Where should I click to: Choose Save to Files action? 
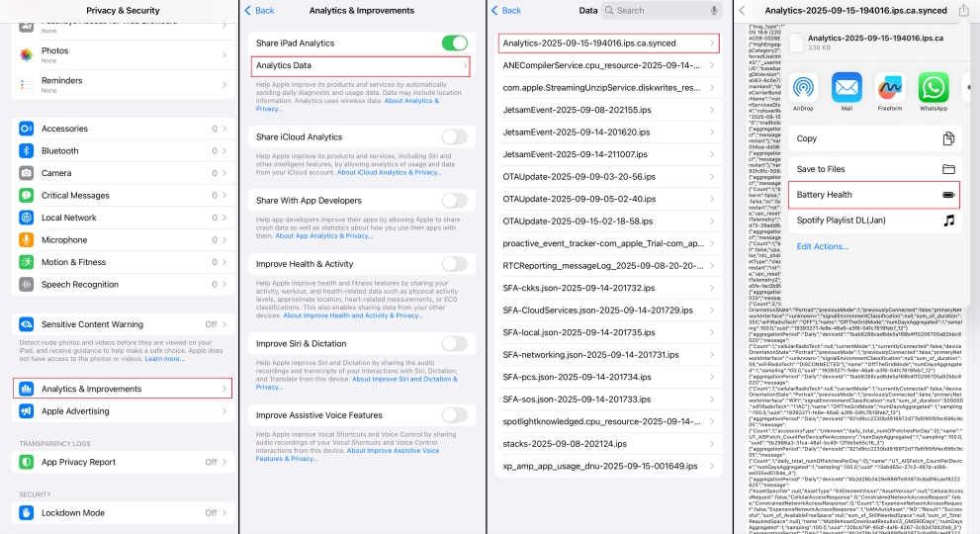point(874,169)
